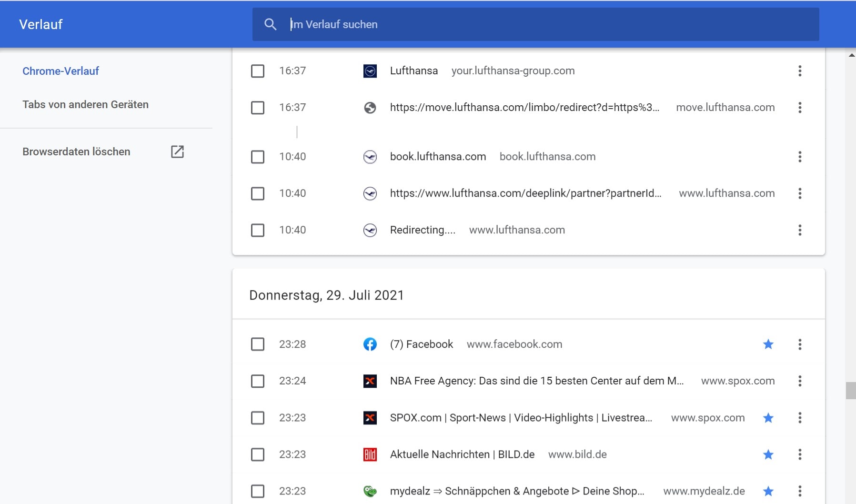856x504 pixels.
Task: Open the Lufthansa history link
Action: pos(413,71)
